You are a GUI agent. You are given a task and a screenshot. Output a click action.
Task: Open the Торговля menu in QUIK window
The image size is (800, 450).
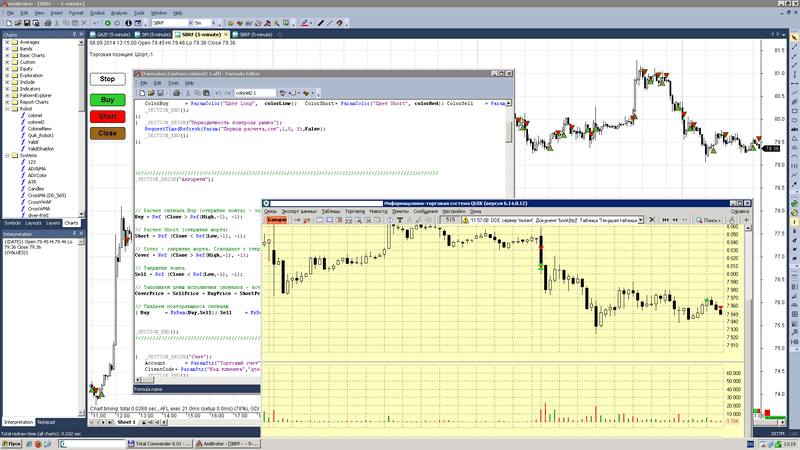click(355, 211)
